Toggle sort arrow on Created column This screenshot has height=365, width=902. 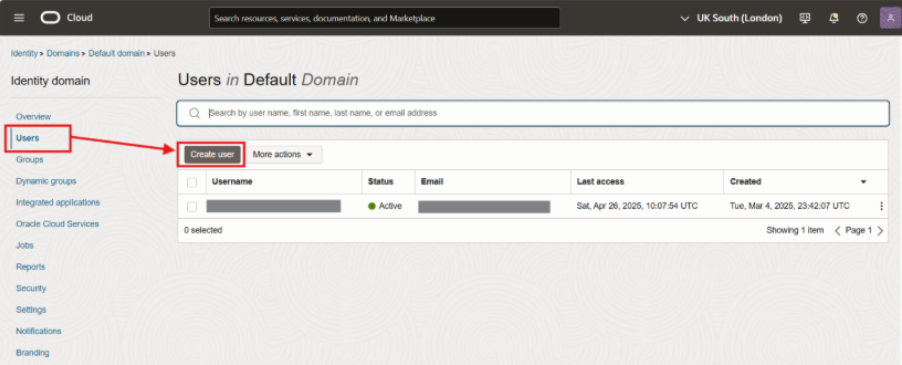tap(863, 182)
